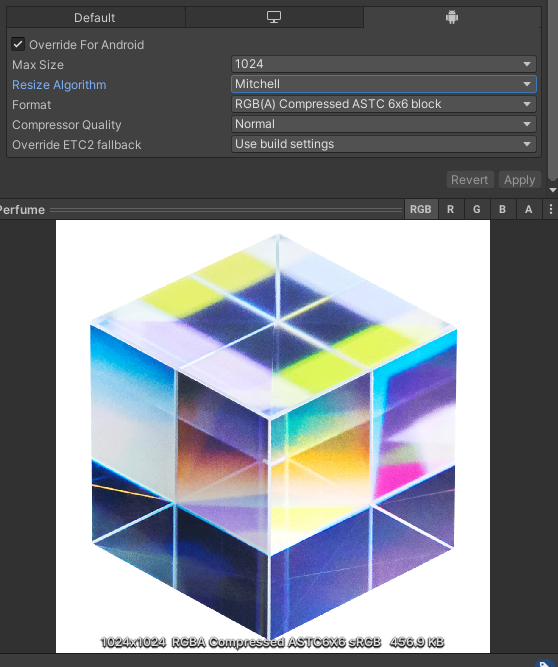Open the Override ETC2 fallback dropdown
Image resolution: width=558 pixels, height=667 pixels.
(x=384, y=144)
